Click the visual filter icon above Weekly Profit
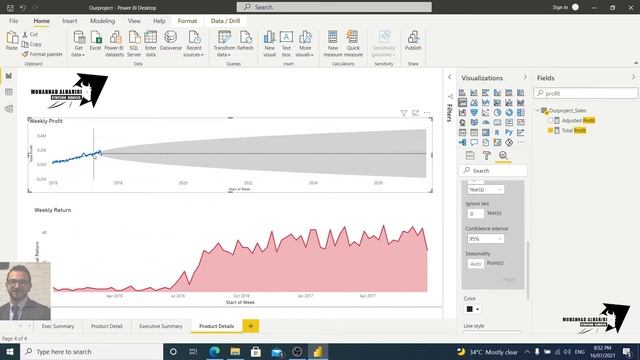The height and width of the screenshot is (360, 640). (404, 113)
